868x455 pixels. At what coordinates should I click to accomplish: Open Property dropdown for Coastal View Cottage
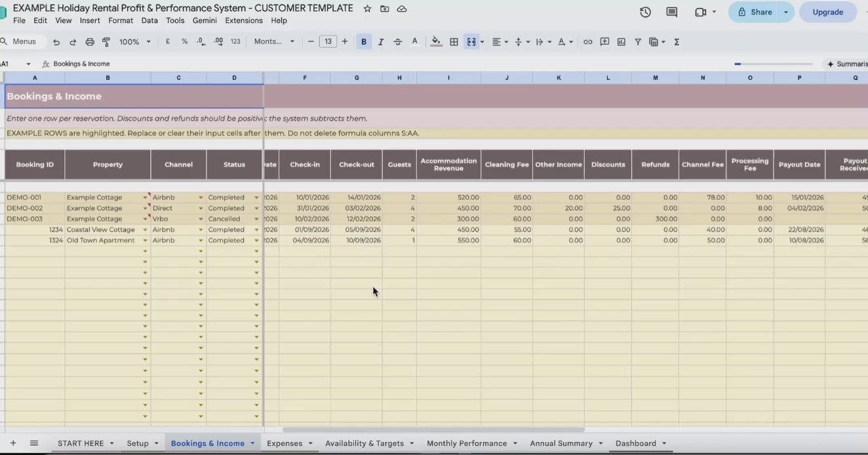145,230
